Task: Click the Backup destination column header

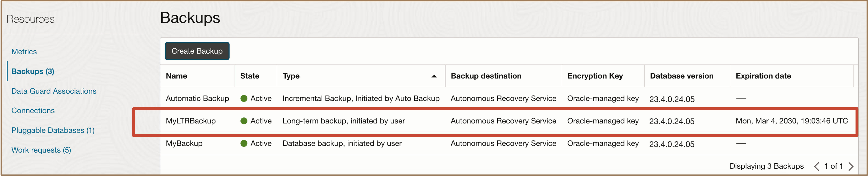Action: point(486,76)
